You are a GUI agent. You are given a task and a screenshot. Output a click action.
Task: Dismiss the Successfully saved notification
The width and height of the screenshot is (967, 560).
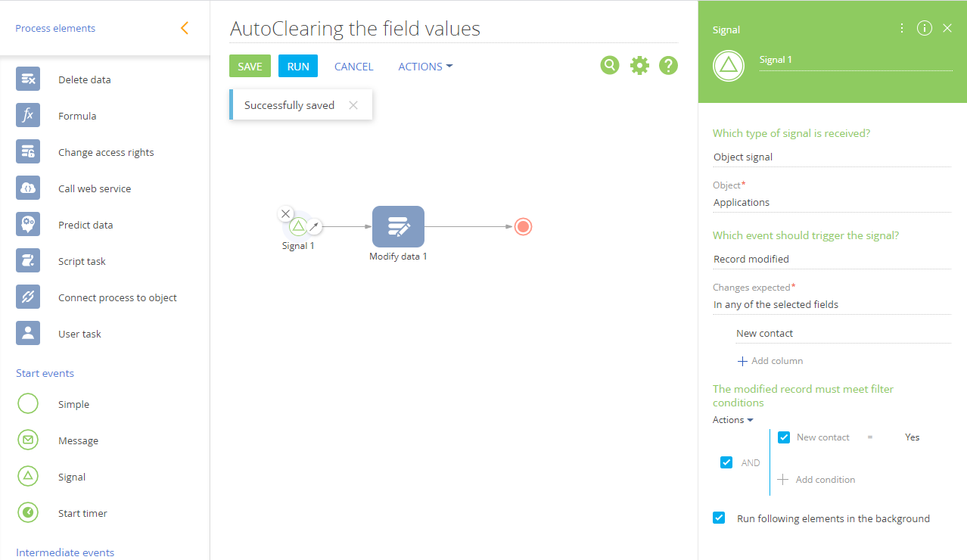click(x=353, y=105)
